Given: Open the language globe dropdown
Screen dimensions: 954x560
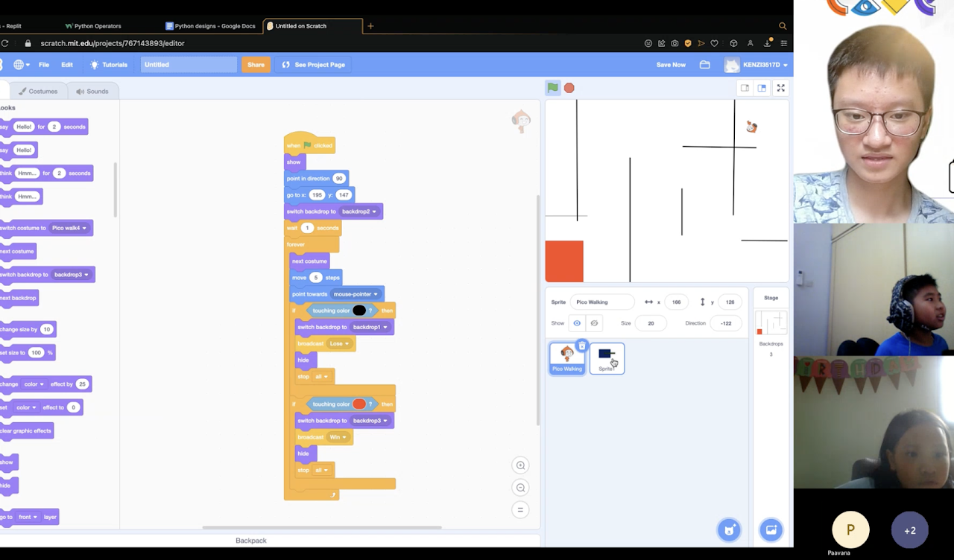Looking at the screenshot, I should [21, 65].
